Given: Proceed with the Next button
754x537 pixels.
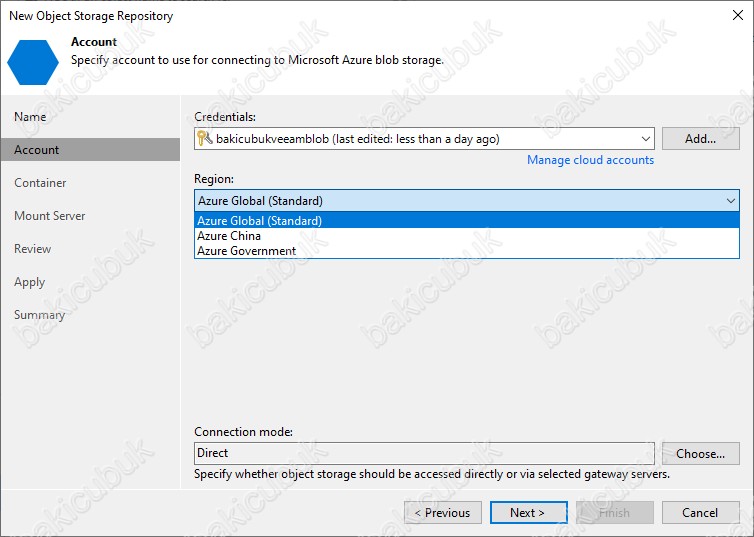Looking at the screenshot, I should 528,513.
